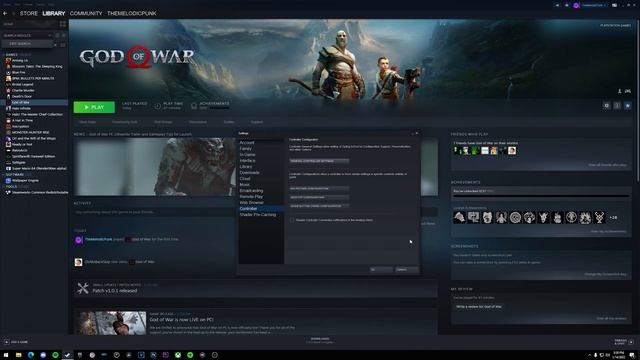This screenshot has height=360, width=640.
Task: Click Guide Button Chord Configuration button
Action: point(319,206)
